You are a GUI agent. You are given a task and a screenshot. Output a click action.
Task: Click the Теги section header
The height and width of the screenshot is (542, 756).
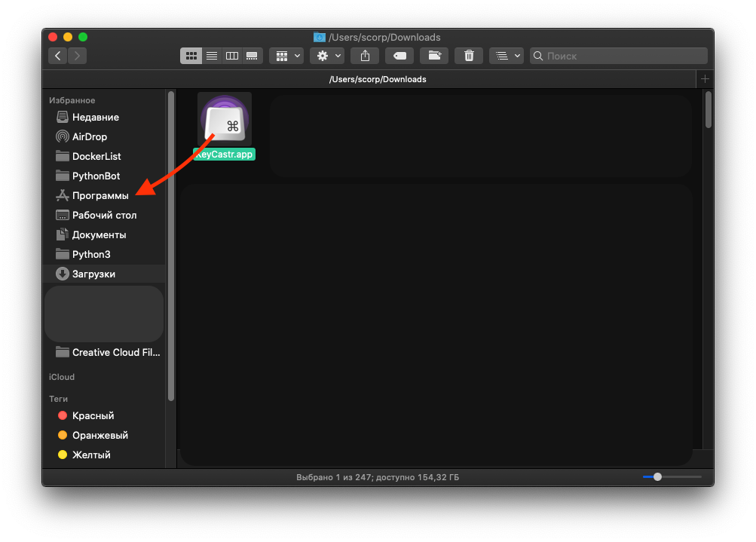point(58,399)
